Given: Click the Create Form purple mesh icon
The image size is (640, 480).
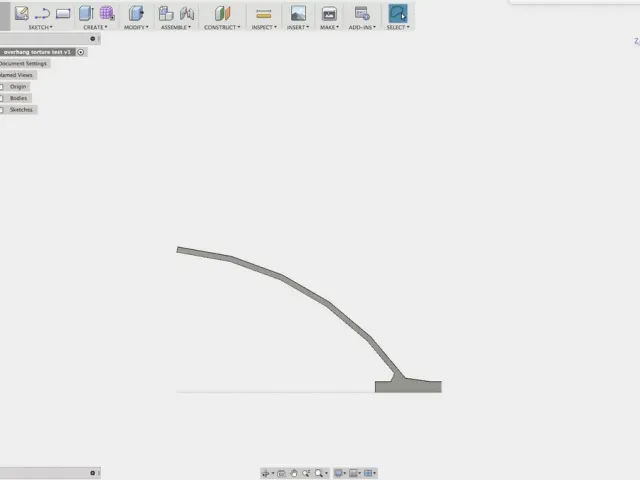Looking at the screenshot, I should [107, 13].
